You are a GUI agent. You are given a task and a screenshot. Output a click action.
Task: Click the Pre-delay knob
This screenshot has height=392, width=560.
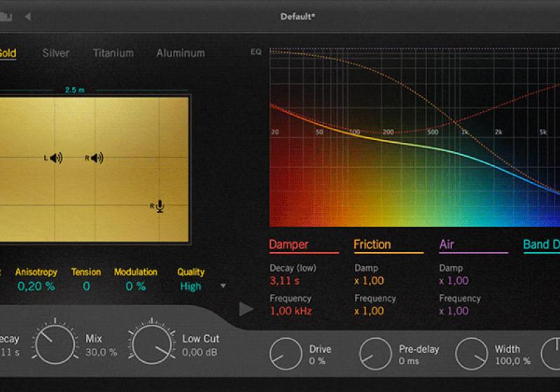click(x=375, y=353)
